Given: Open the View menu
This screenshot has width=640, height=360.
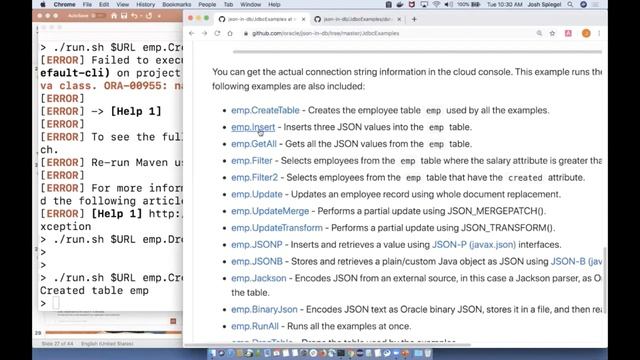Looking at the screenshot, I should [x=123, y=4].
